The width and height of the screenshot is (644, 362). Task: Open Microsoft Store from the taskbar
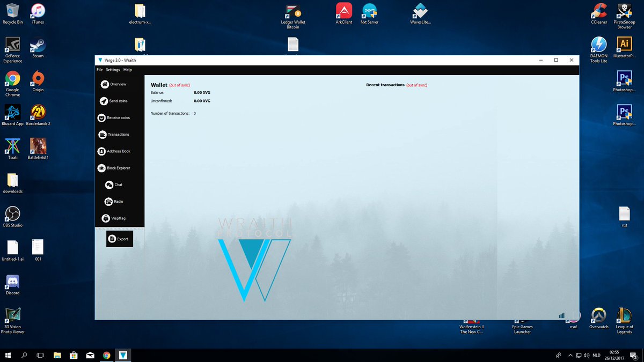[74, 355]
